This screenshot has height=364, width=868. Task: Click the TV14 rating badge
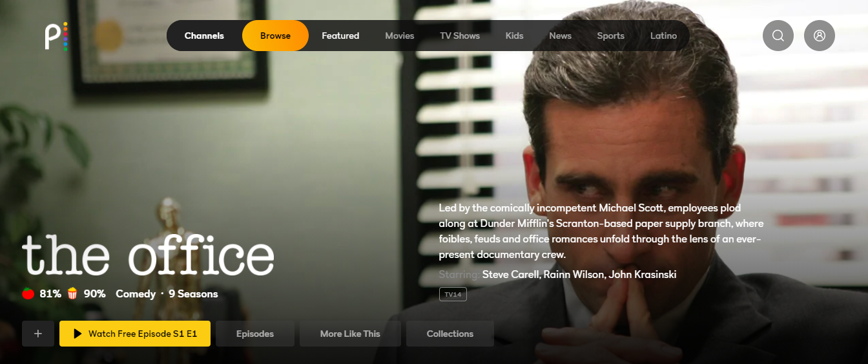click(x=453, y=294)
